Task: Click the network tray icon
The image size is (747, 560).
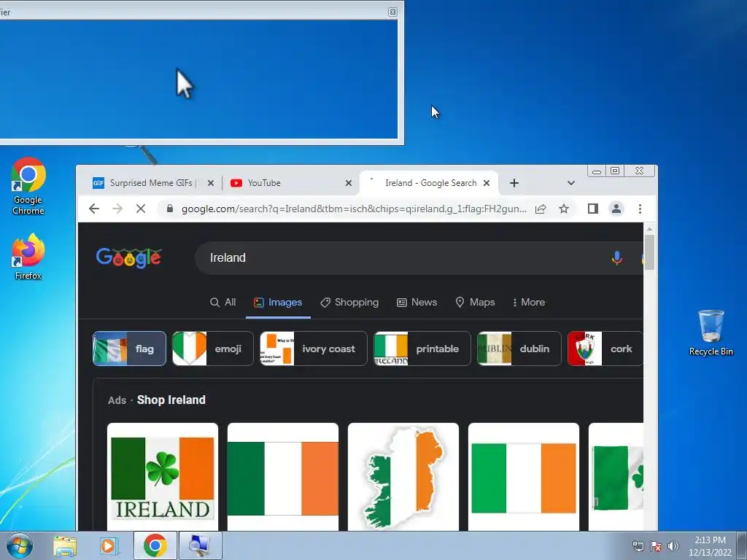Action: pyautogui.click(x=638, y=546)
